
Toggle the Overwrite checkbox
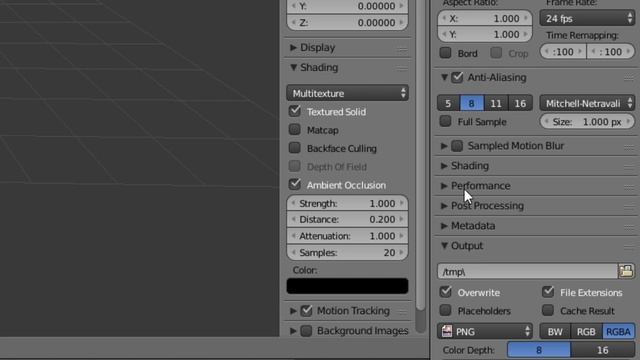(x=446, y=292)
